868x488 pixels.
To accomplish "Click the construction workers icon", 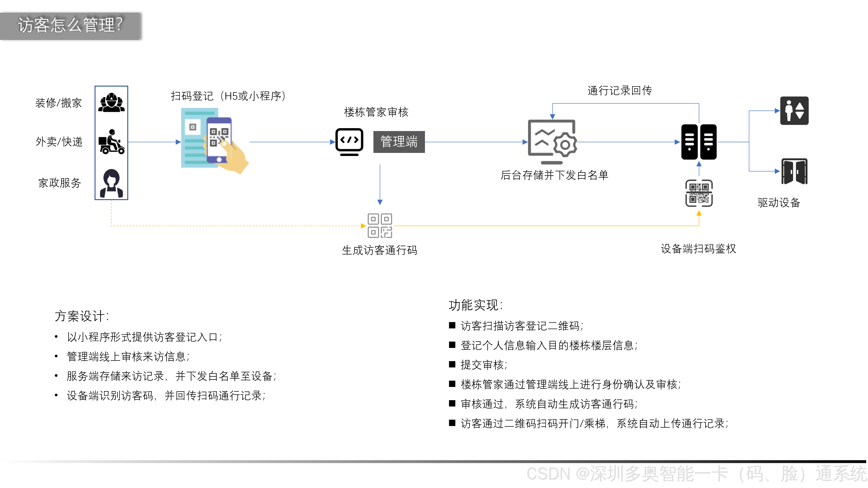I will (x=111, y=102).
